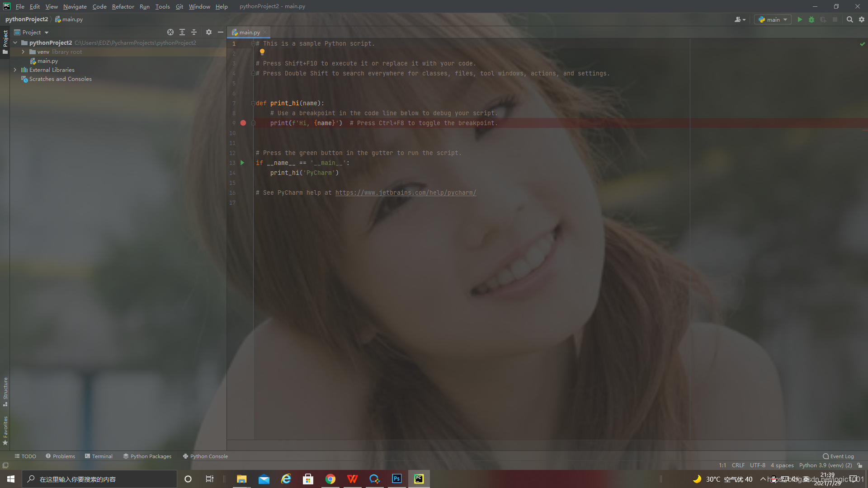Open the main run configuration dropdown
The width and height of the screenshot is (868, 488).
point(773,19)
